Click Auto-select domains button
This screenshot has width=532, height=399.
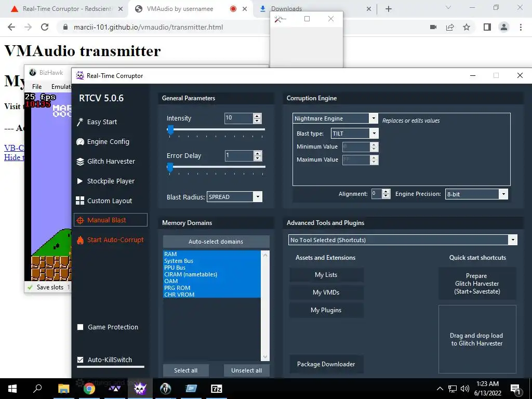[x=216, y=242]
